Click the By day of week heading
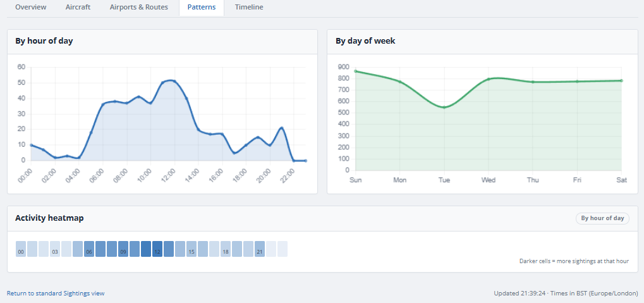The width and height of the screenshot is (644, 303). 365,40
